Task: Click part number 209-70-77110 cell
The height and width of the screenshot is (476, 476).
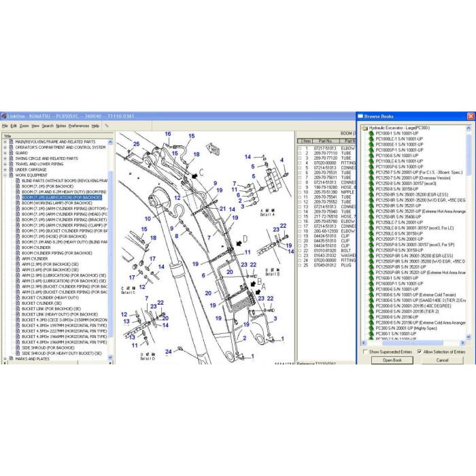Action: click(x=326, y=153)
